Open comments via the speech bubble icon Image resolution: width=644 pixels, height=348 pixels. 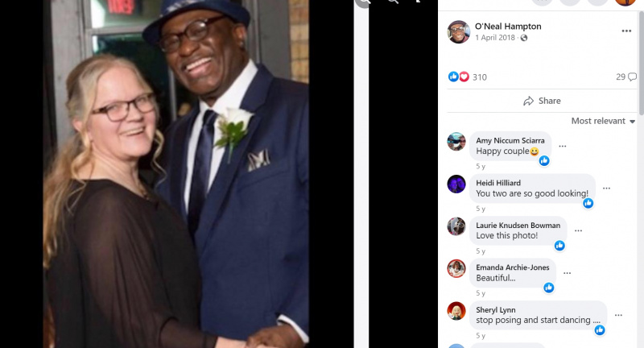[632, 77]
